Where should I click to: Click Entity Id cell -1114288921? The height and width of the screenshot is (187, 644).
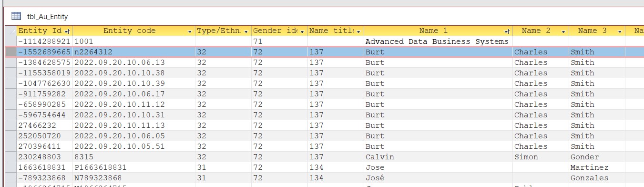[x=44, y=42]
